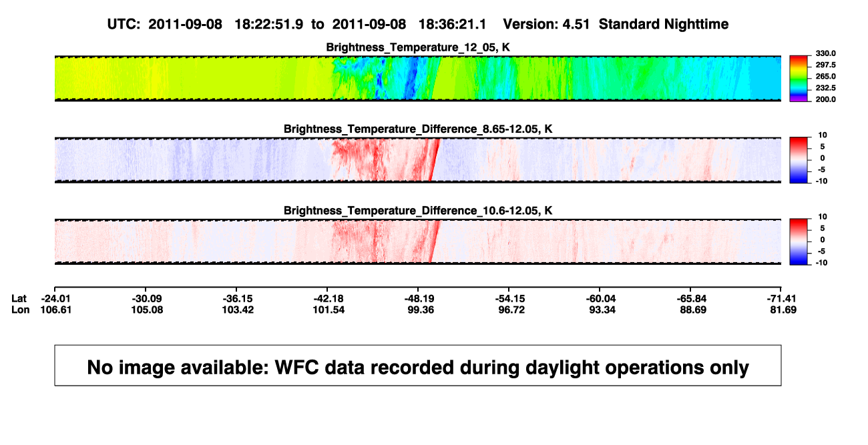Click longitude value 105.08
868x445 pixels.
(147, 310)
